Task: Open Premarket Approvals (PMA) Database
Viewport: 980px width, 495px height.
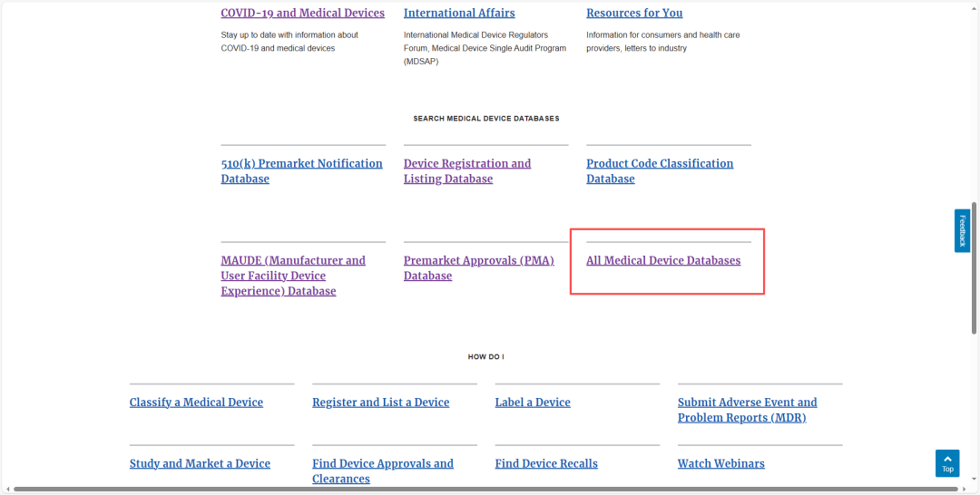Action: point(479,267)
